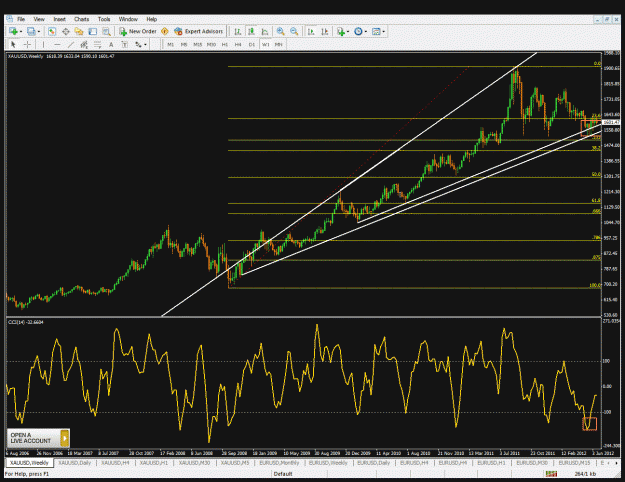Select the horizontal line drawing tool
This screenshot has width=625, height=482.
tap(57, 44)
